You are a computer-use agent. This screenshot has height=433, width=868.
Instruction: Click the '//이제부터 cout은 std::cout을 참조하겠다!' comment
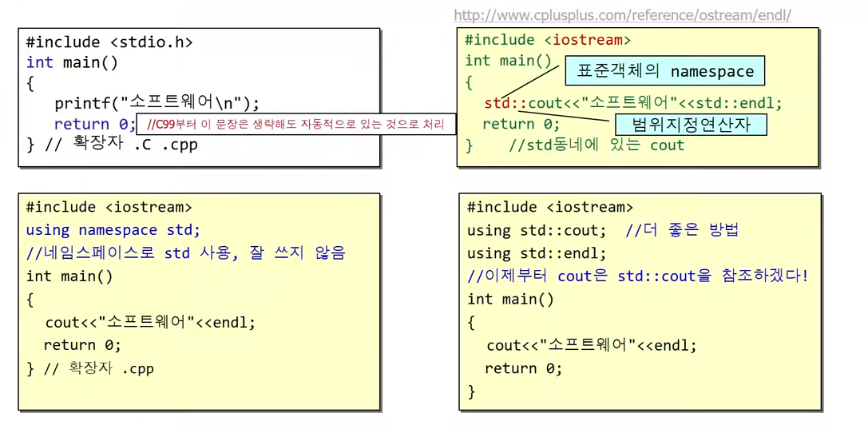click(638, 276)
